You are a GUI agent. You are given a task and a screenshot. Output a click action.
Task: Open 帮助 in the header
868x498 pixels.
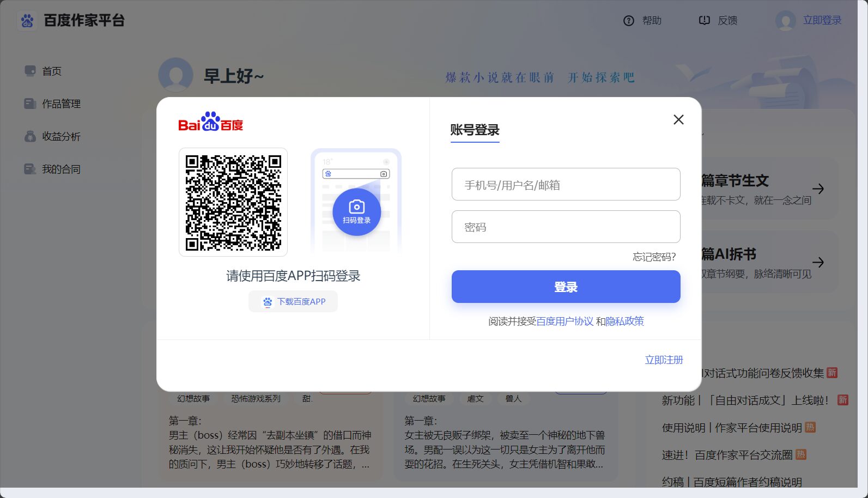[x=652, y=21]
